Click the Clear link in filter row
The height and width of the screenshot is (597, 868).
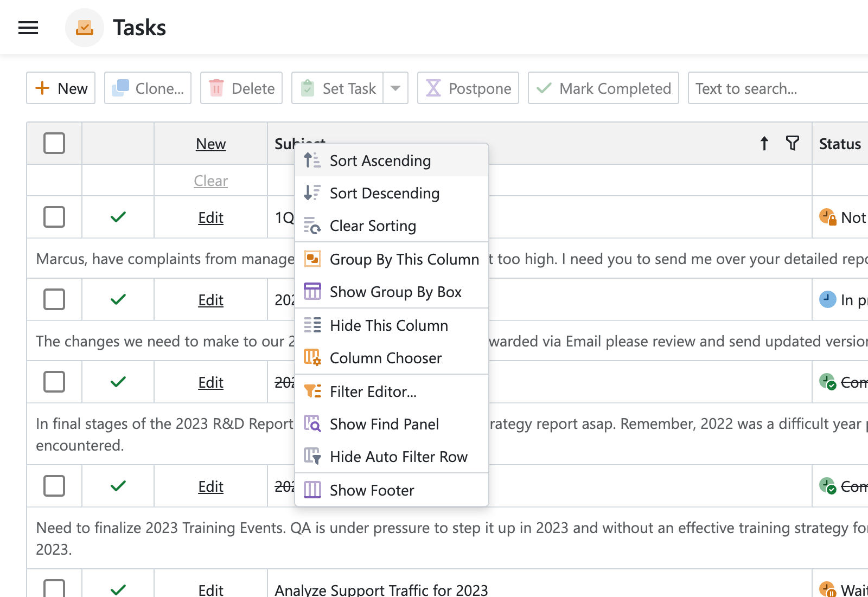[x=210, y=181]
